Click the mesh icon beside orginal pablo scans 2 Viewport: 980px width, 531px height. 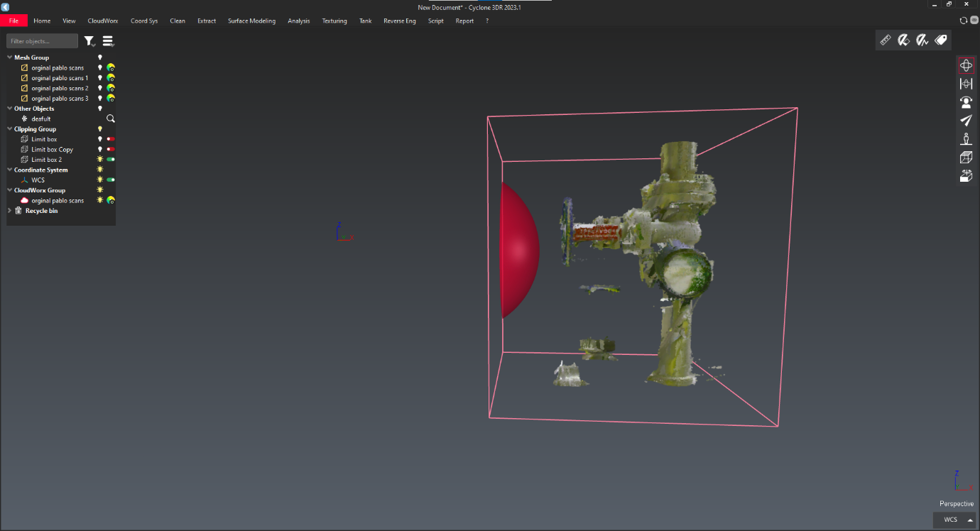[25, 88]
